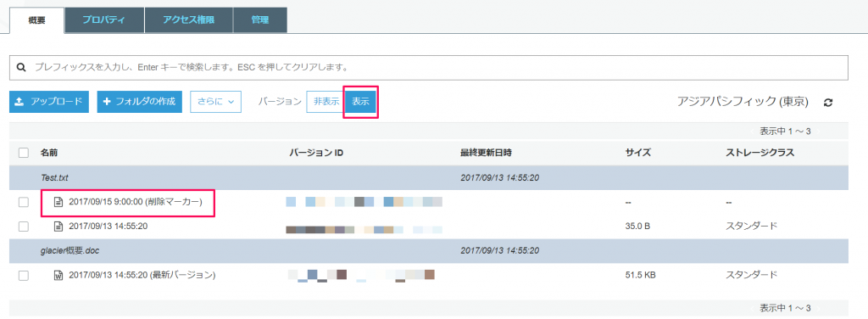
Task: Click the Word document icon for glacier概要.doc
Action: 58,275
